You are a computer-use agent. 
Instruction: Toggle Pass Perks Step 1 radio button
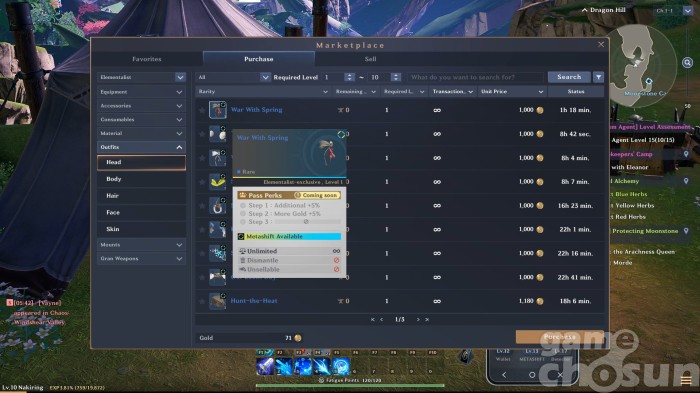[x=243, y=205]
